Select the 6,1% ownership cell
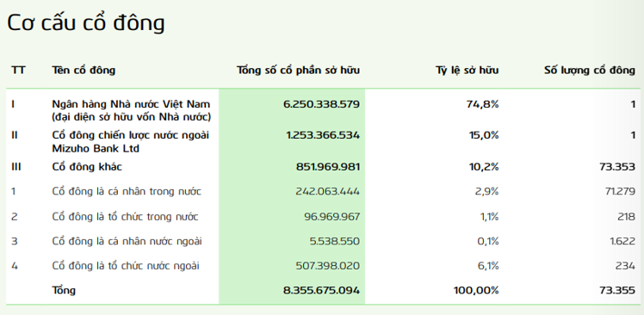The image size is (644, 315). pyautogui.click(x=488, y=266)
